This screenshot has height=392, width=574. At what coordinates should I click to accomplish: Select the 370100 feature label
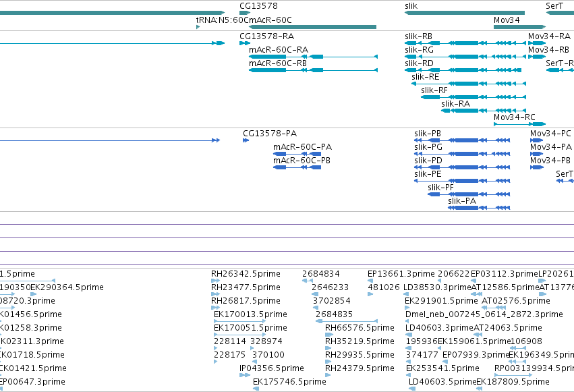(268, 355)
